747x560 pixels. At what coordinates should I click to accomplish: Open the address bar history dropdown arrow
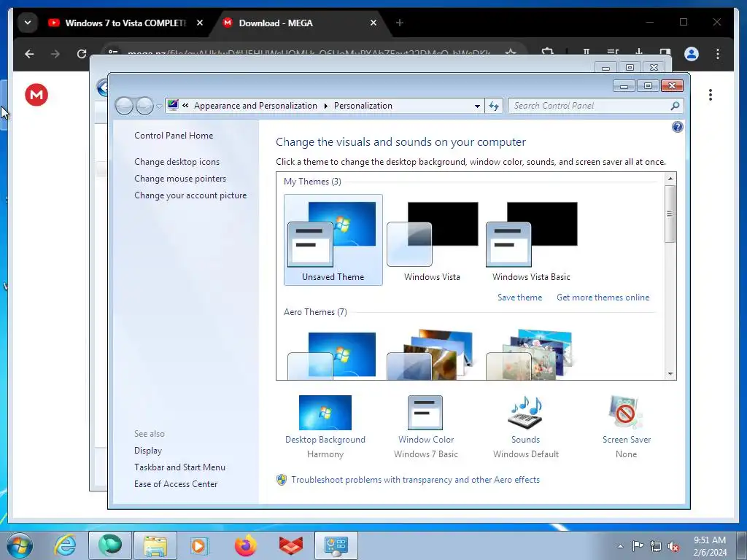point(477,106)
